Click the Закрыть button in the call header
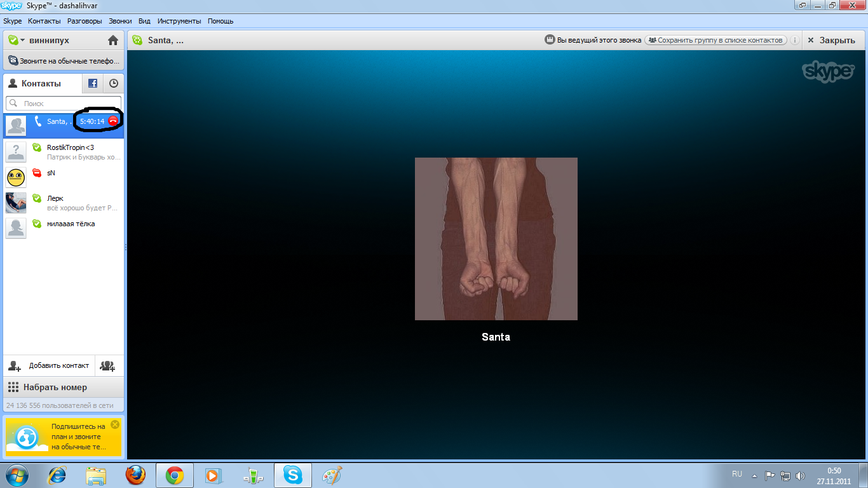The image size is (868, 488). tap(832, 40)
